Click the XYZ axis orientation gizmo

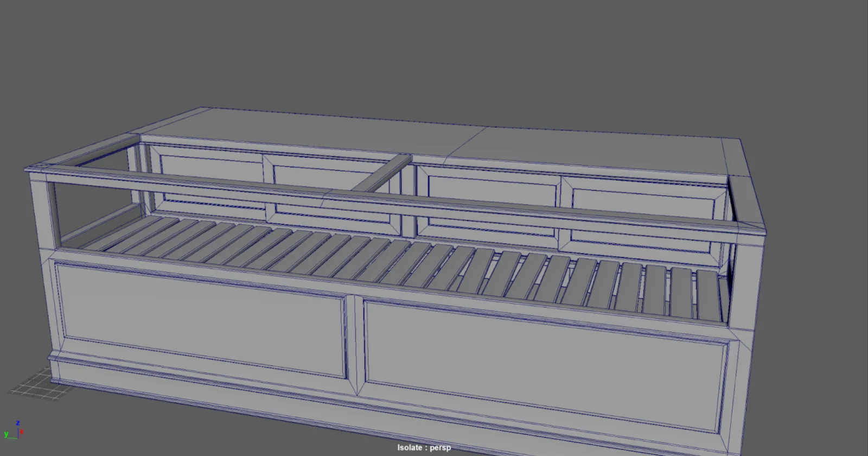coord(14,429)
